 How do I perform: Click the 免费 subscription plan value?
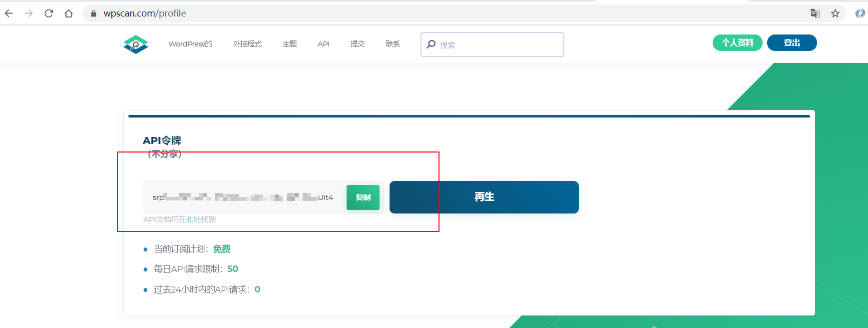point(222,249)
